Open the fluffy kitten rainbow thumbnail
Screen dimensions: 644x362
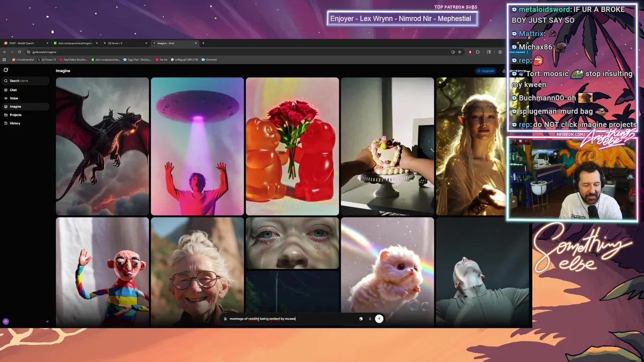pos(387,271)
